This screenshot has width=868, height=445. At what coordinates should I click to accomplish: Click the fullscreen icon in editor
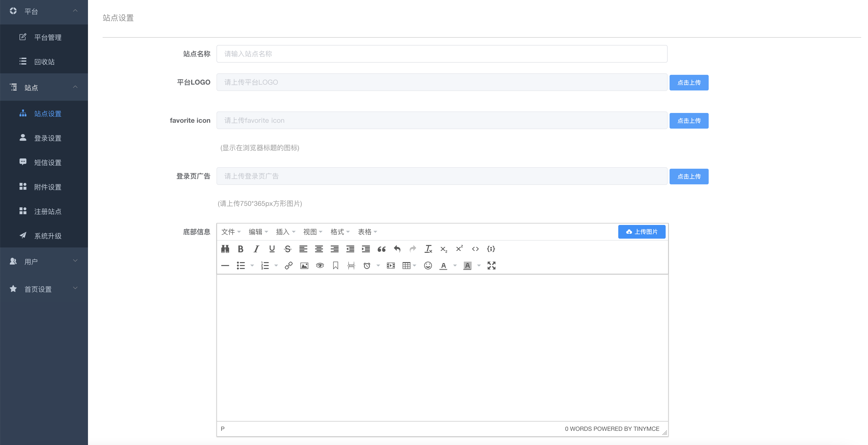[491, 266]
